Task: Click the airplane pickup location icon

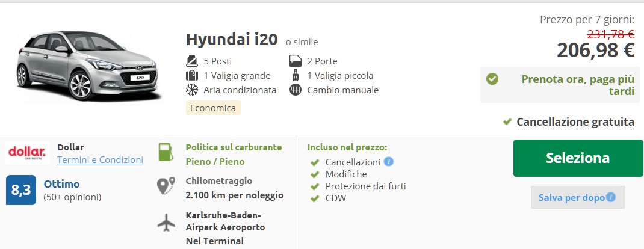Action: coord(166,223)
